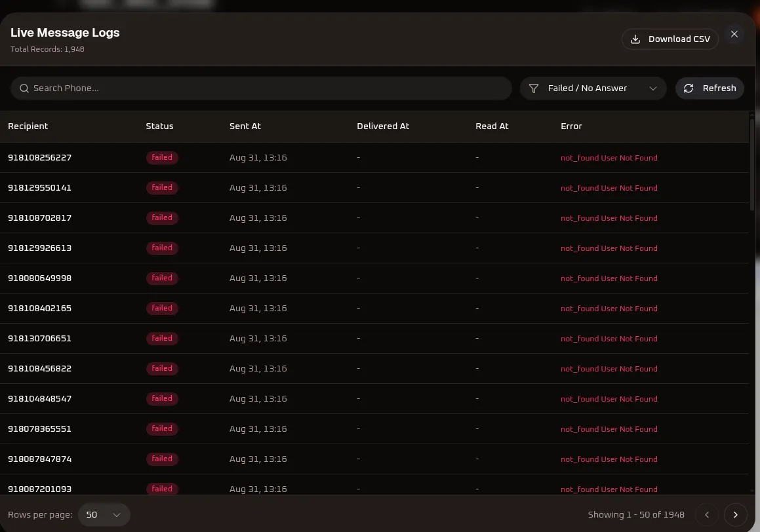
Task: Click error text for 918108402165 row
Action: click(609, 309)
